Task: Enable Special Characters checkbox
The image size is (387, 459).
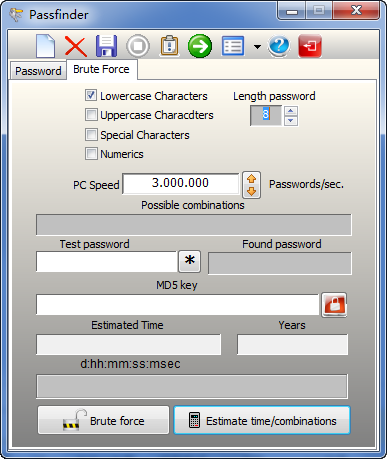Action: click(91, 135)
